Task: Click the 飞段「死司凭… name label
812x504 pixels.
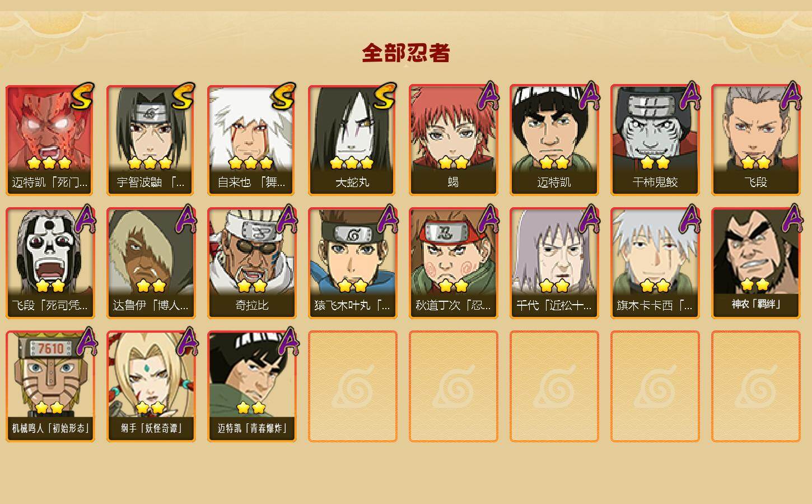Action: [50, 306]
